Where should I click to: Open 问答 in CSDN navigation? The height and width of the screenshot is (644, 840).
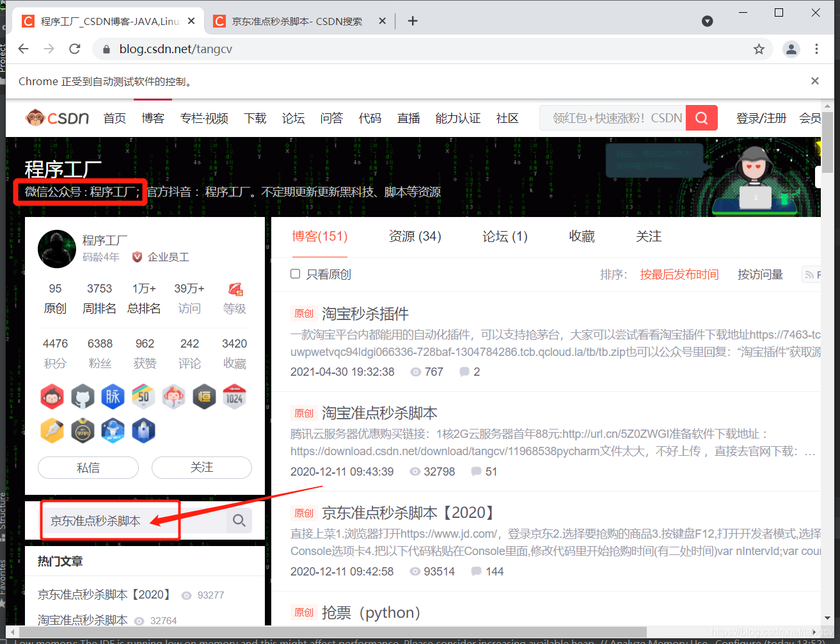coord(331,118)
